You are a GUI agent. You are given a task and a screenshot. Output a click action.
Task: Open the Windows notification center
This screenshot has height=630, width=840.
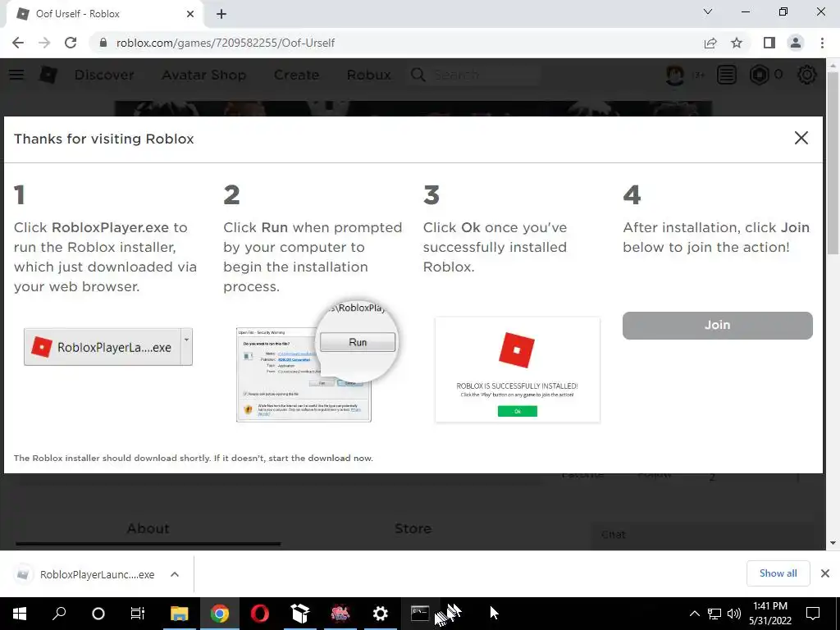coord(813,614)
